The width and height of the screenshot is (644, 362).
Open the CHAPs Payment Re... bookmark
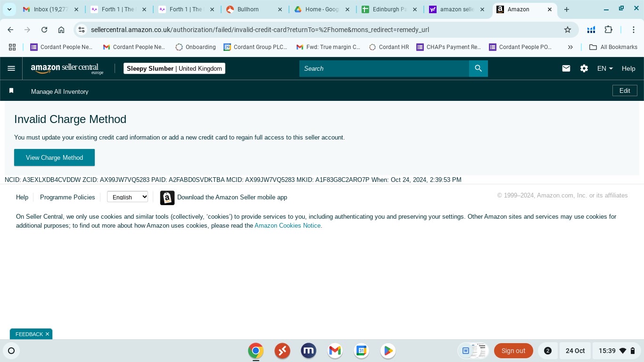[449, 47]
